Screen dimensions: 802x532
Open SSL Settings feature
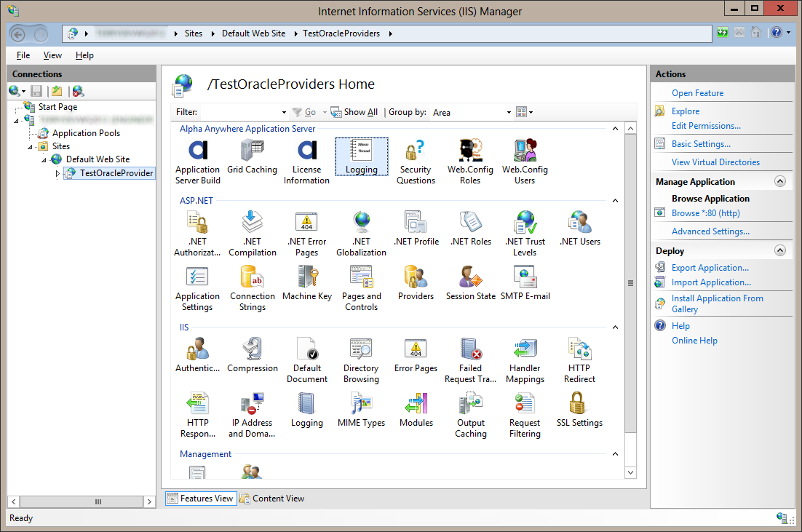(579, 410)
